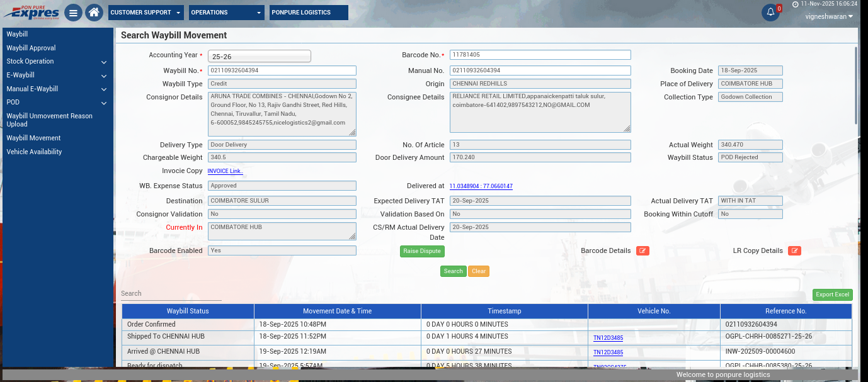Viewport: 868px width, 382px height.
Task: Select Waybill Movement in the sidebar
Action: 34,138
